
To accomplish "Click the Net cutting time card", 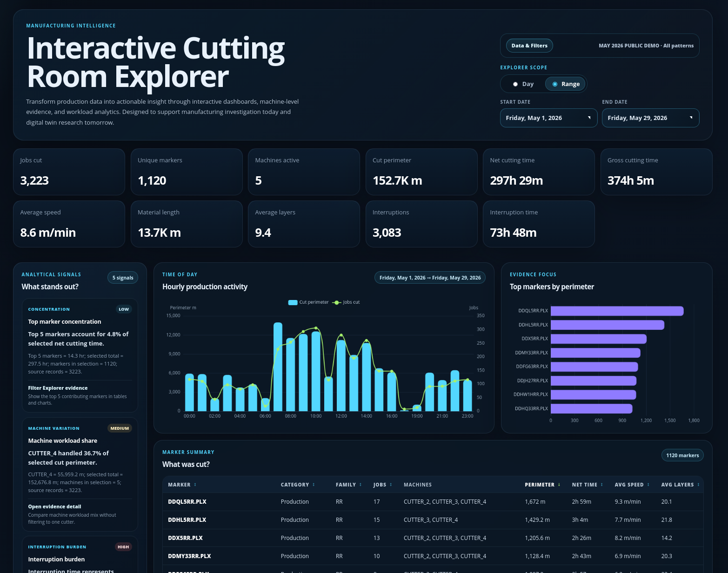I will click(539, 172).
